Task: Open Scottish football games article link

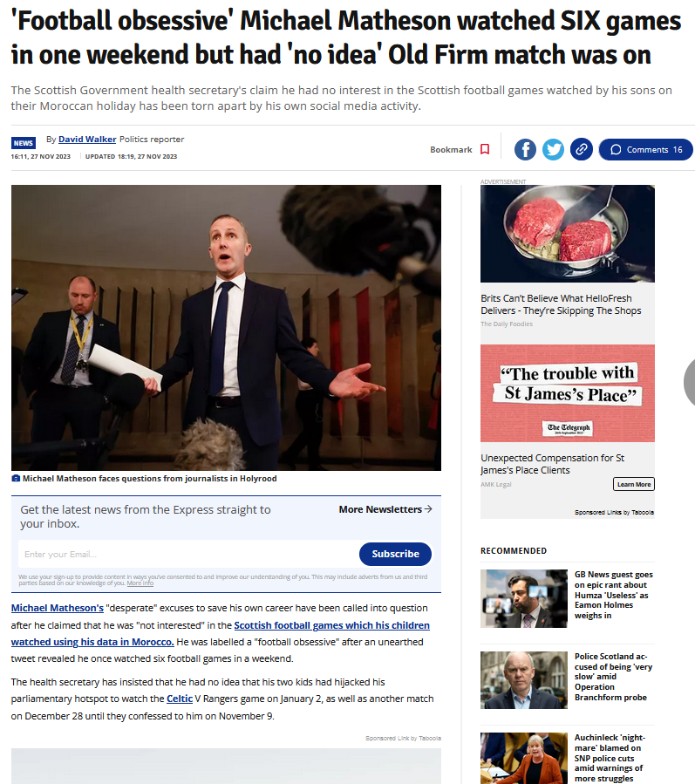Action: click(221, 633)
